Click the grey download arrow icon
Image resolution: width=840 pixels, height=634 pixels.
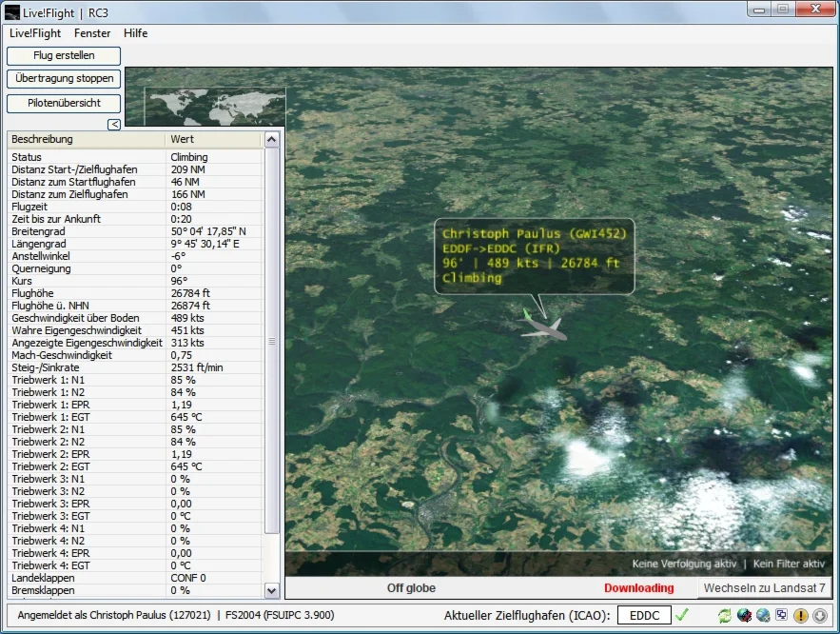pyautogui.click(x=818, y=616)
